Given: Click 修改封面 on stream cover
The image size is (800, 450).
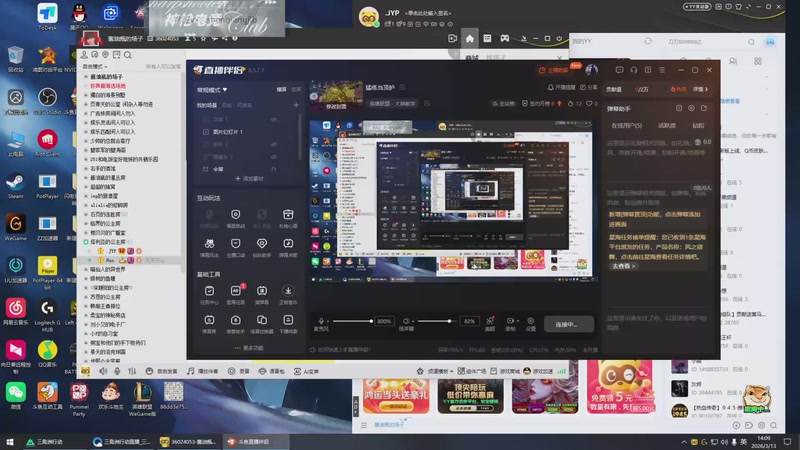Looking at the screenshot, I should click(x=336, y=107).
